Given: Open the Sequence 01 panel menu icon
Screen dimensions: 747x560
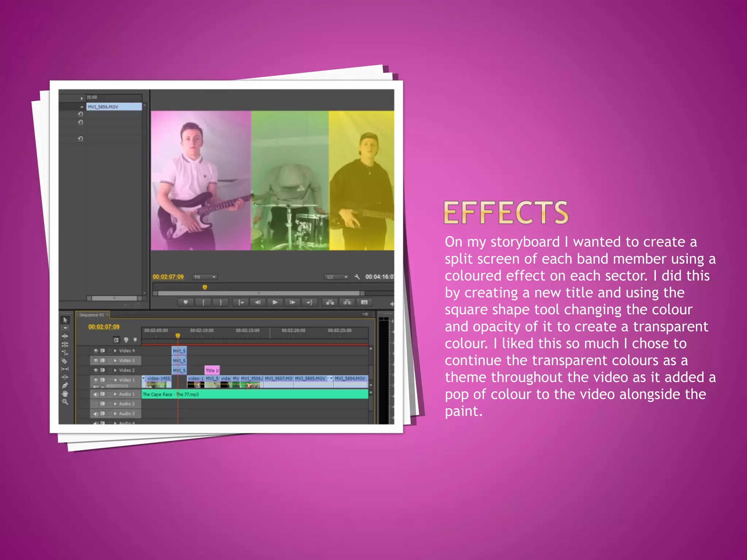Looking at the screenshot, I should pyautogui.click(x=365, y=314).
